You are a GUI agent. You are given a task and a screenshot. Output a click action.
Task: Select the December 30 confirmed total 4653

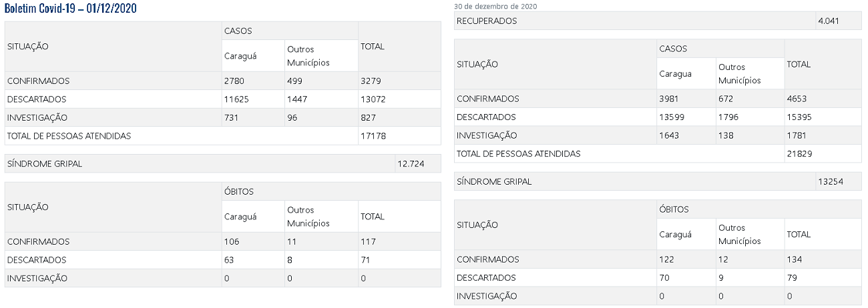point(797,99)
